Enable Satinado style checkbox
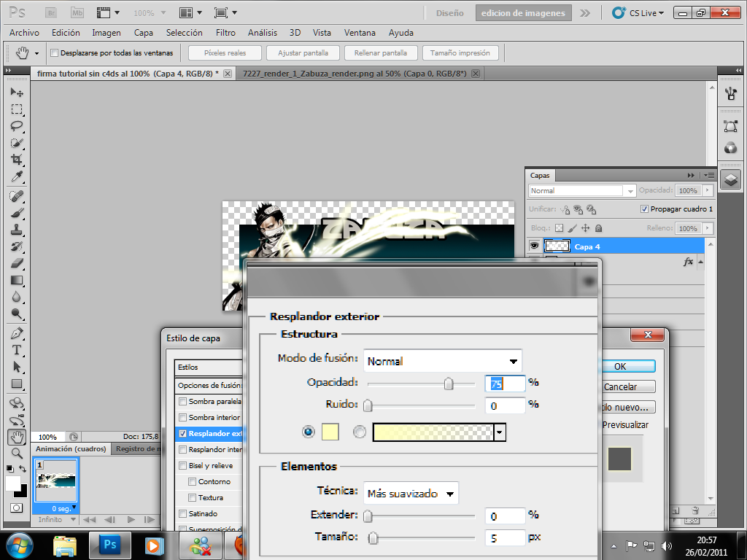Viewport: 747px width, 560px height. 182,513
